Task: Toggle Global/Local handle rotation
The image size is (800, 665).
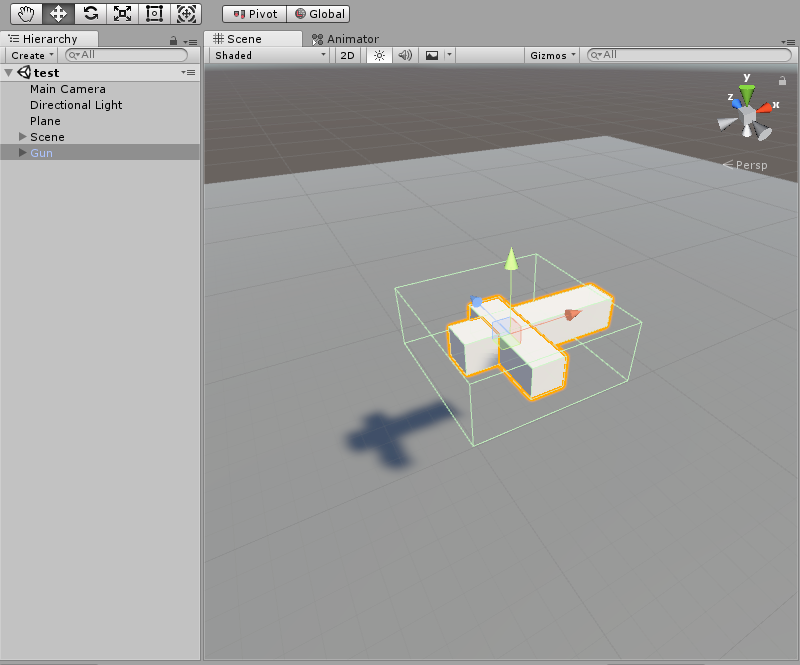Action: click(x=318, y=14)
